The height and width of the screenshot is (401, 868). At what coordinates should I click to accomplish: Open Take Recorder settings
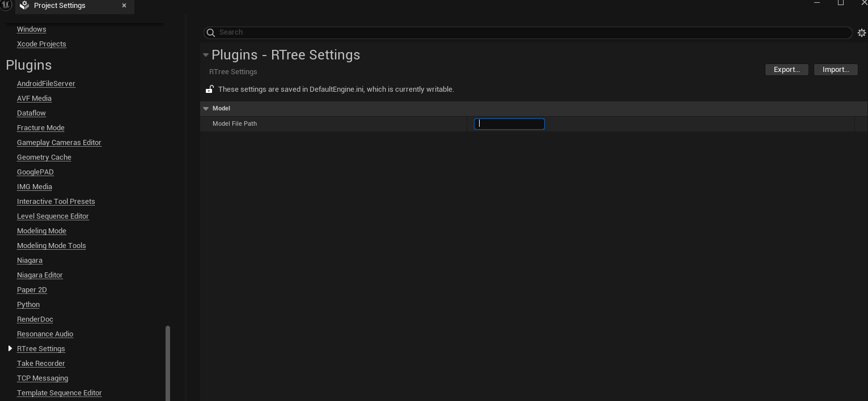(x=41, y=364)
